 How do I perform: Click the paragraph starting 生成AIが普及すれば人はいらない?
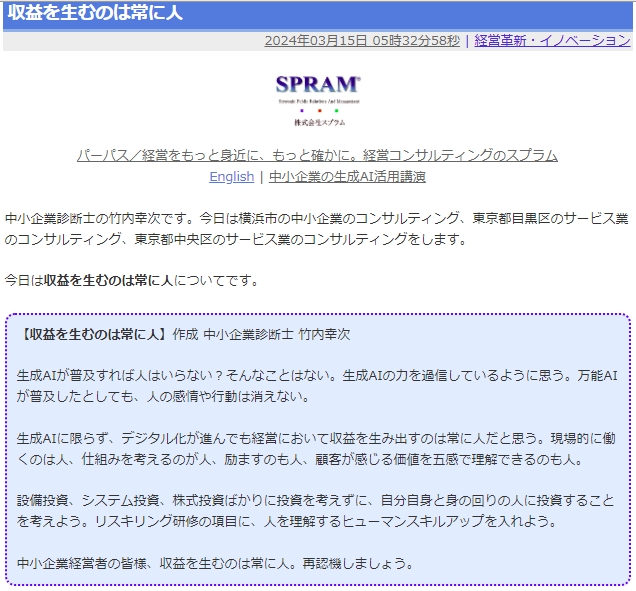(317, 386)
